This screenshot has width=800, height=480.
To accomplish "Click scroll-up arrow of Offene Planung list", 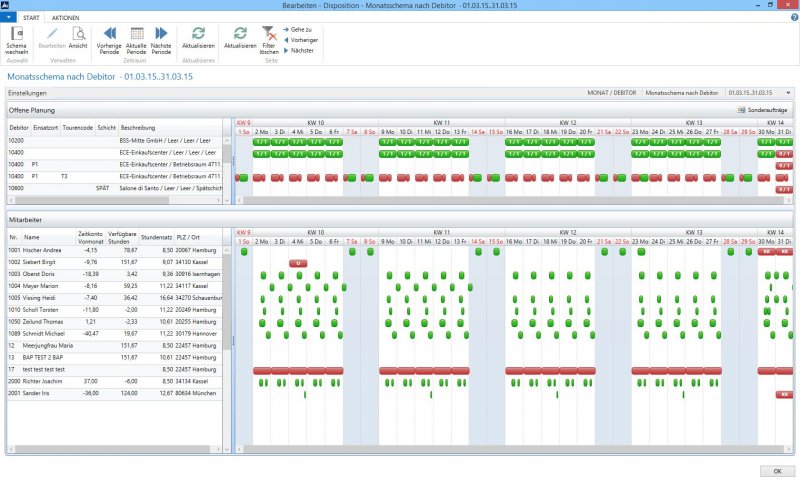I will [x=227, y=141].
